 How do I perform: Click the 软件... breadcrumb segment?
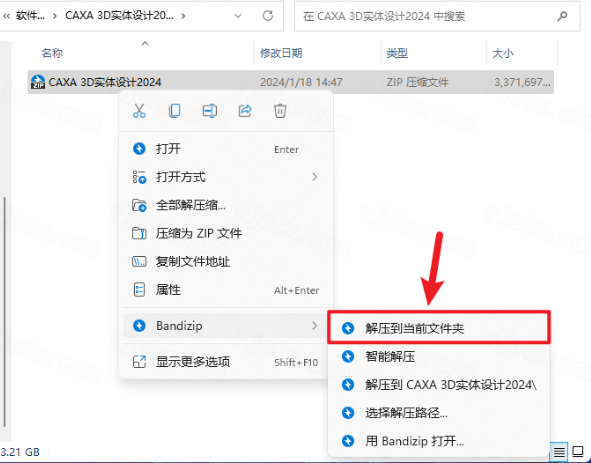coord(30,16)
